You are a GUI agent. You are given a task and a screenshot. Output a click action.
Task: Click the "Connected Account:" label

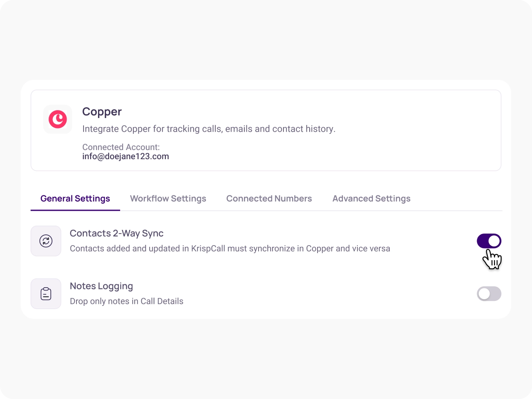pyautogui.click(x=121, y=147)
